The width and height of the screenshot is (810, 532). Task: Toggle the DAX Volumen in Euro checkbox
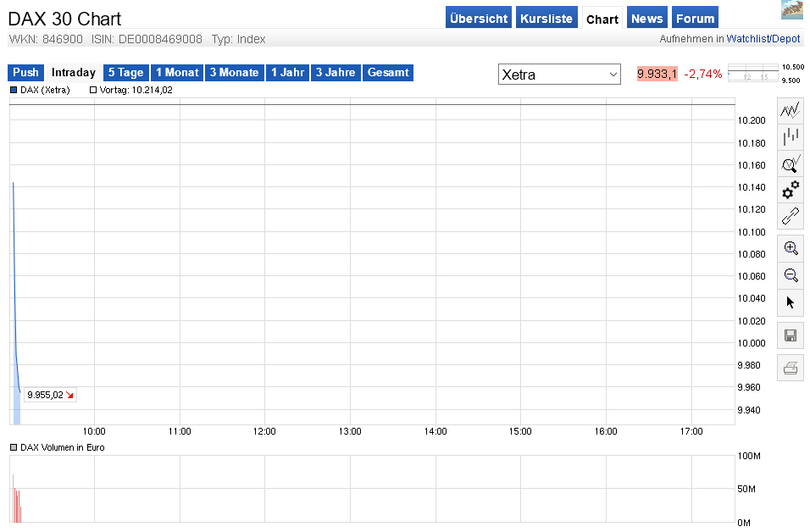coord(13,446)
